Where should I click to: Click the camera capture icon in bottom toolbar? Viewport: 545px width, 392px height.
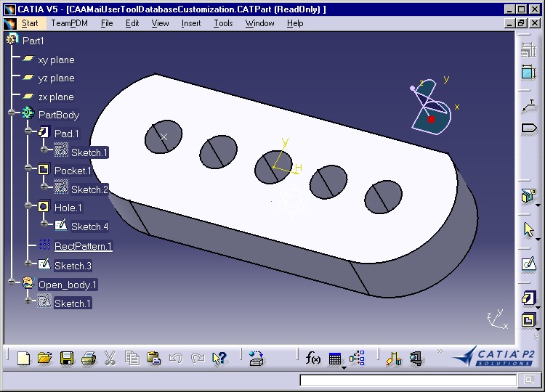tap(416, 359)
